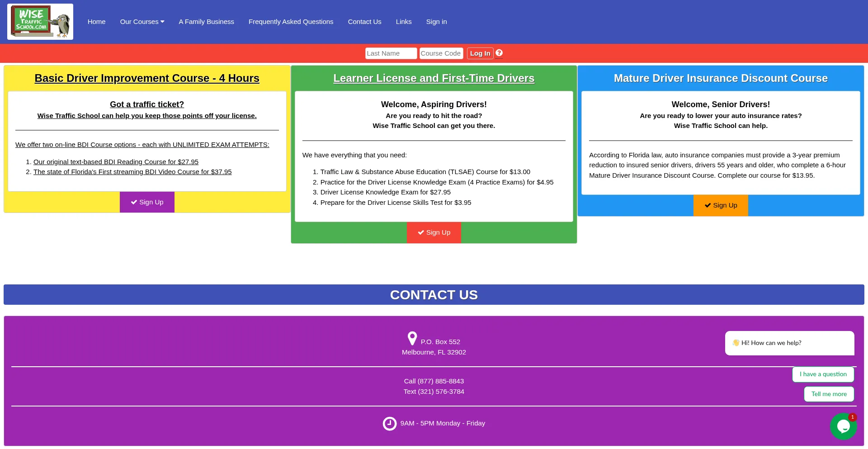Open Frequently Asked Questions page
This screenshot has height=449, width=868.
pos(291,22)
